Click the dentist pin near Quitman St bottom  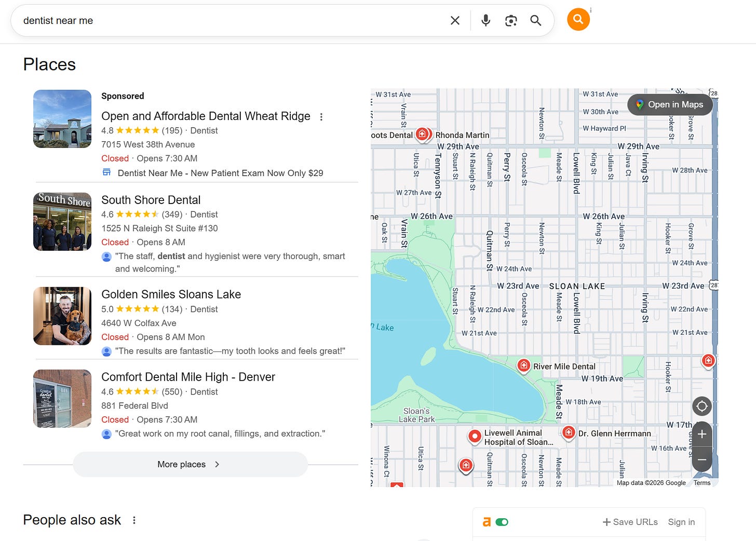(466, 465)
